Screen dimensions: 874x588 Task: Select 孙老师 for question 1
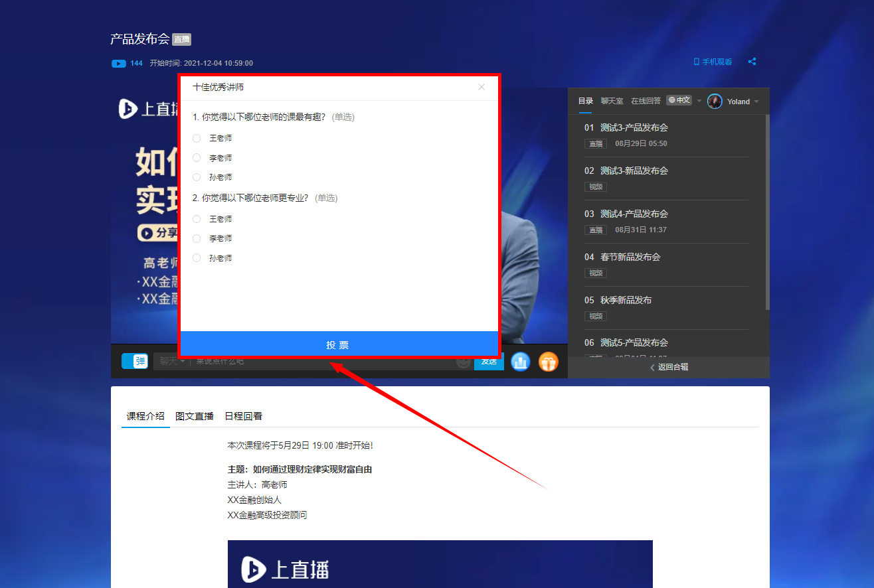(x=197, y=177)
